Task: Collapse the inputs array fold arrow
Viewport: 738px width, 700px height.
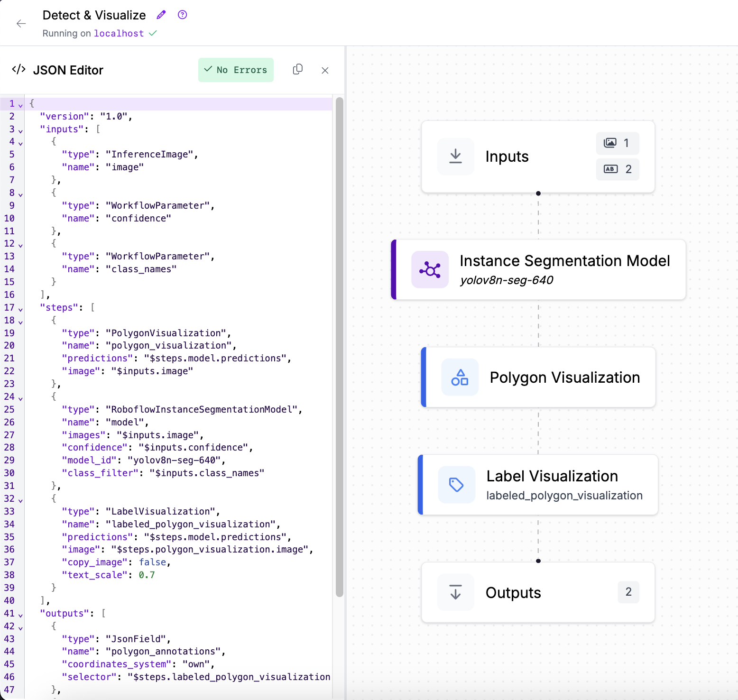Action: pyautogui.click(x=20, y=130)
